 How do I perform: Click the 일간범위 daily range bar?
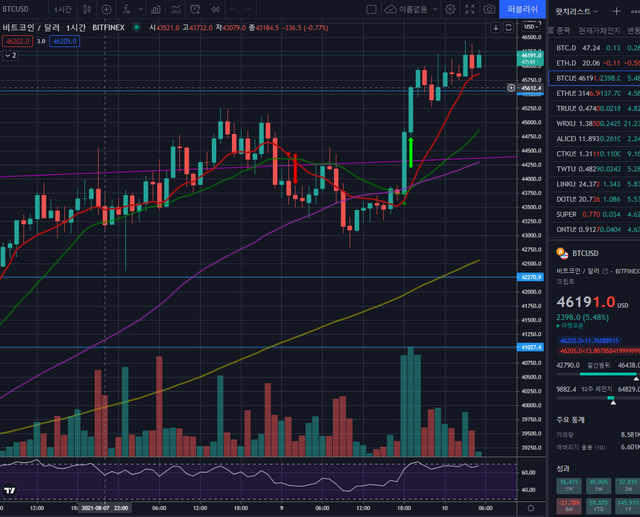[x=598, y=374]
